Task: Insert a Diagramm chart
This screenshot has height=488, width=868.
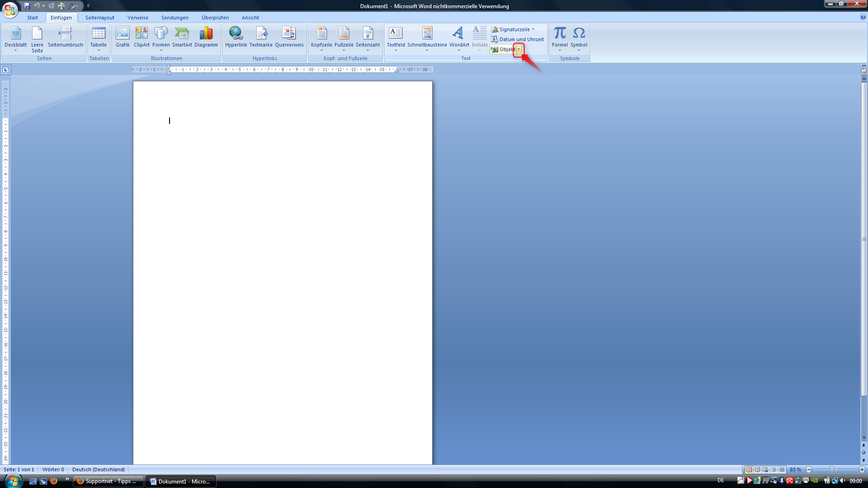Action: (206, 37)
